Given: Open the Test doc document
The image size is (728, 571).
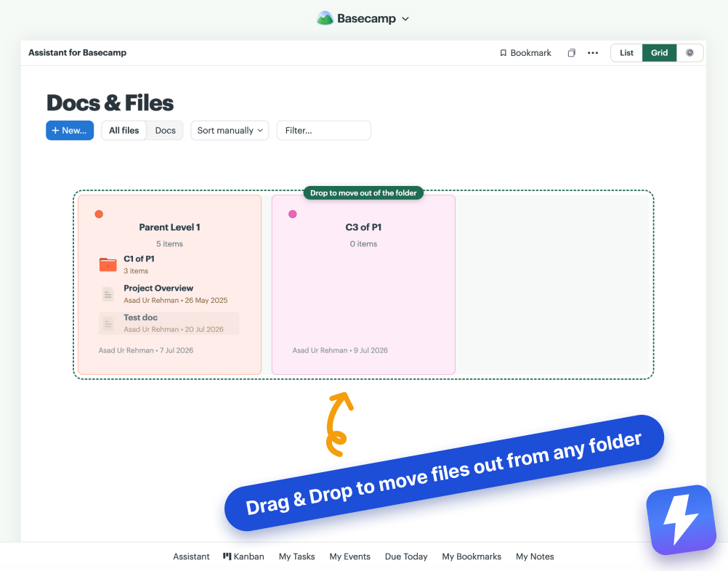Looking at the screenshot, I should tap(140, 317).
